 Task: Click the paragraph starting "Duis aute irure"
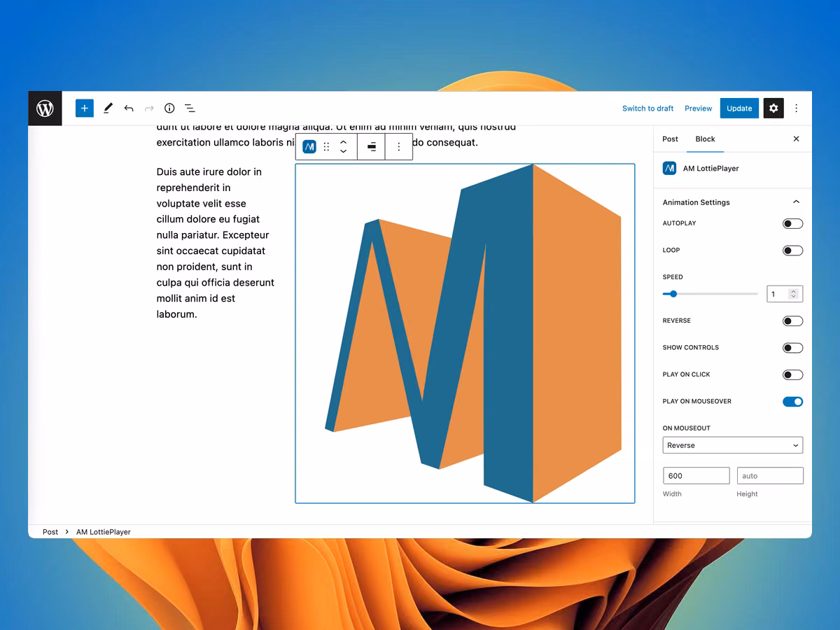click(216, 243)
